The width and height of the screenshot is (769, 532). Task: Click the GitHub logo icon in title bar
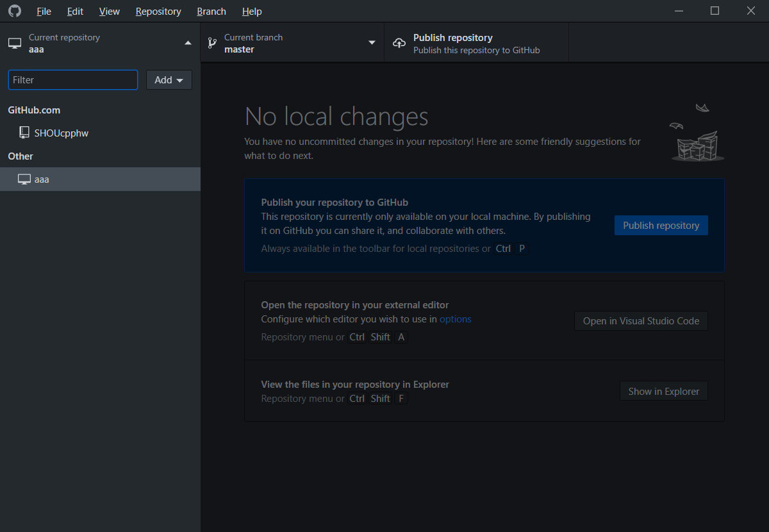(14, 11)
